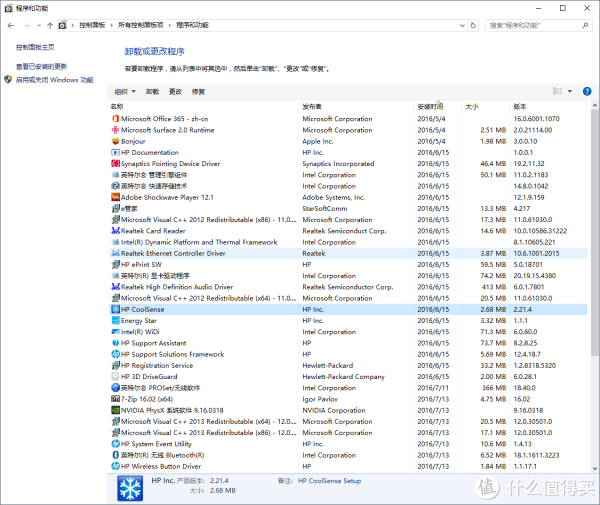The height and width of the screenshot is (505, 600).
Task: Click the Energy Star program icon
Action: [115, 320]
